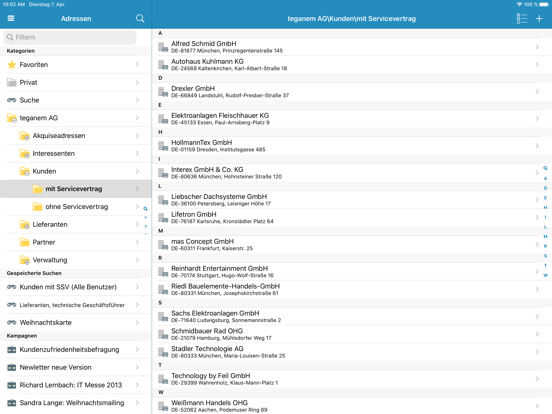Open Technology by Feil GmbH entry
This screenshot has height=414, width=552.
[x=352, y=379]
